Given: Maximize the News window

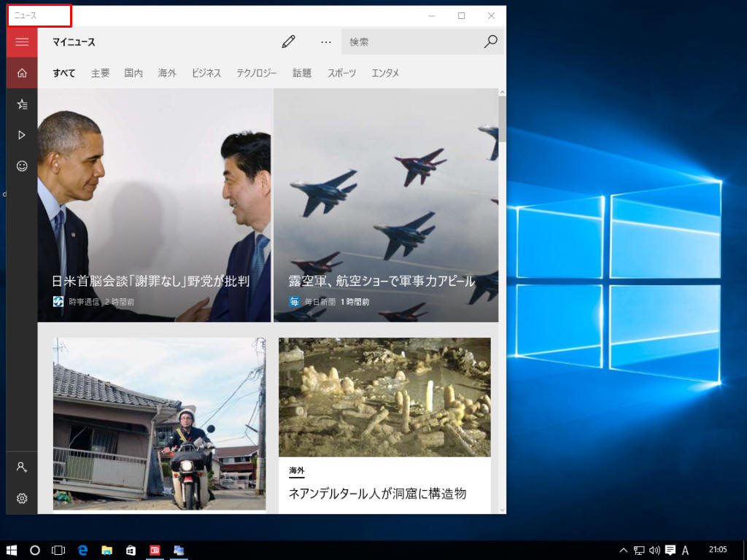Looking at the screenshot, I should (461, 16).
